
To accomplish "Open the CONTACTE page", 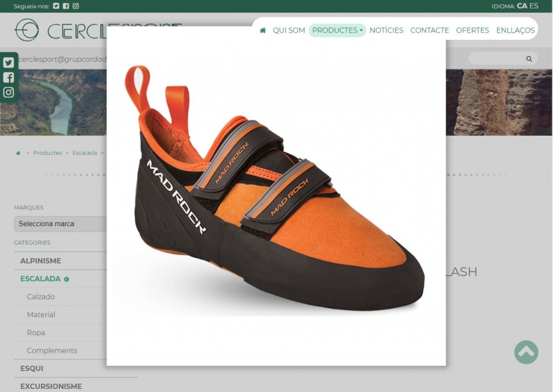I will 429,30.
